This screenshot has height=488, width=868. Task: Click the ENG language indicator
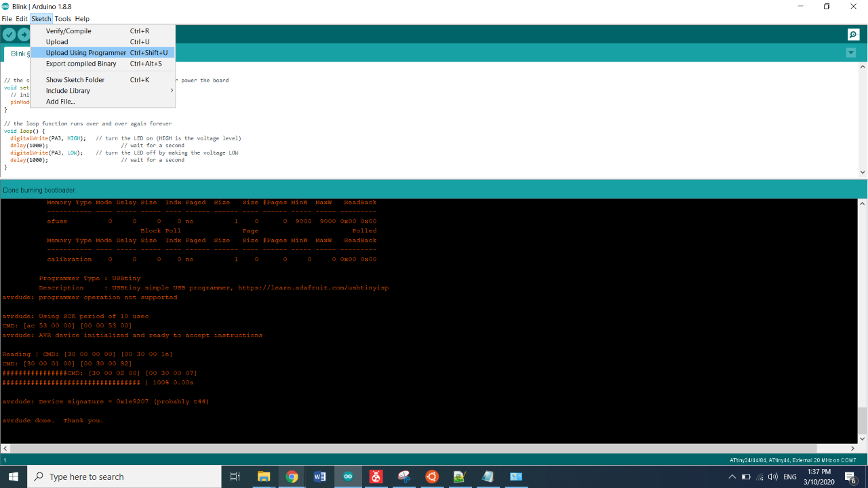coord(790,477)
